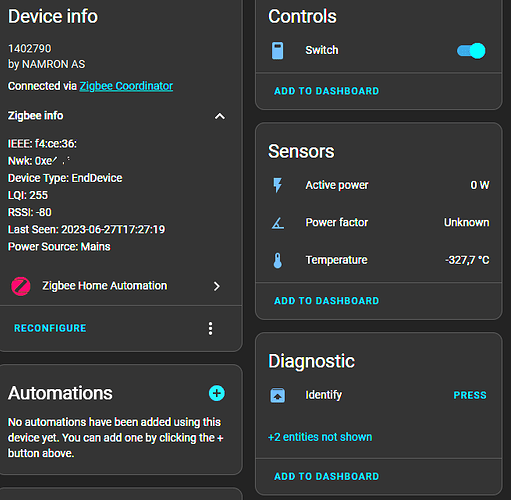The width and height of the screenshot is (511, 500).
Task: Add Sensors card to dashboard
Action: [326, 301]
